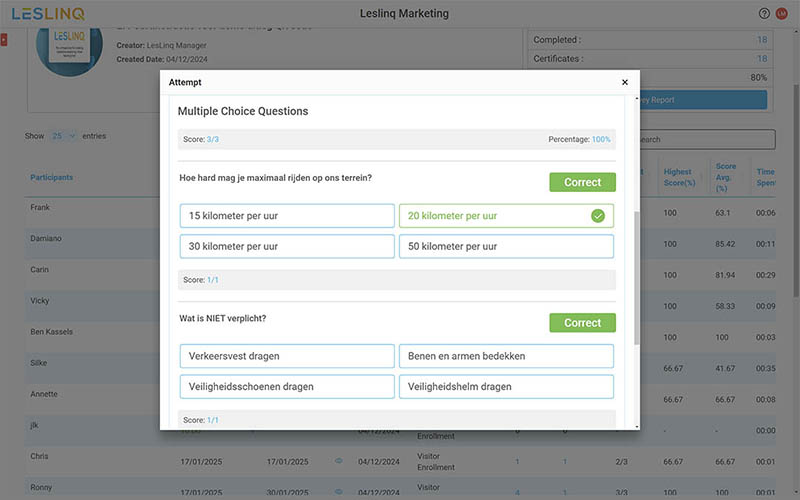
Task: Select the 15 kilometer per uur answer
Action: click(287, 216)
